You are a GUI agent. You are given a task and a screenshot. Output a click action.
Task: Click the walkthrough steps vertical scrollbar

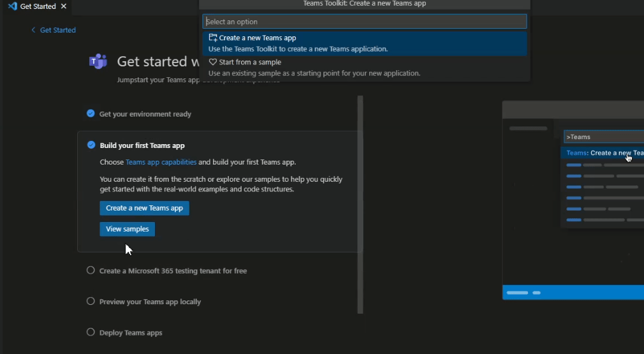coord(360,205)
